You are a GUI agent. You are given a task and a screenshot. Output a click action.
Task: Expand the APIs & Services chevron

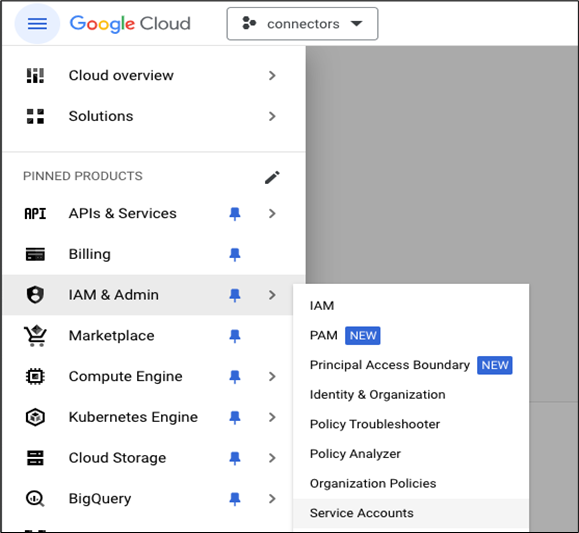pyautogui.click(x=272, y=213)
